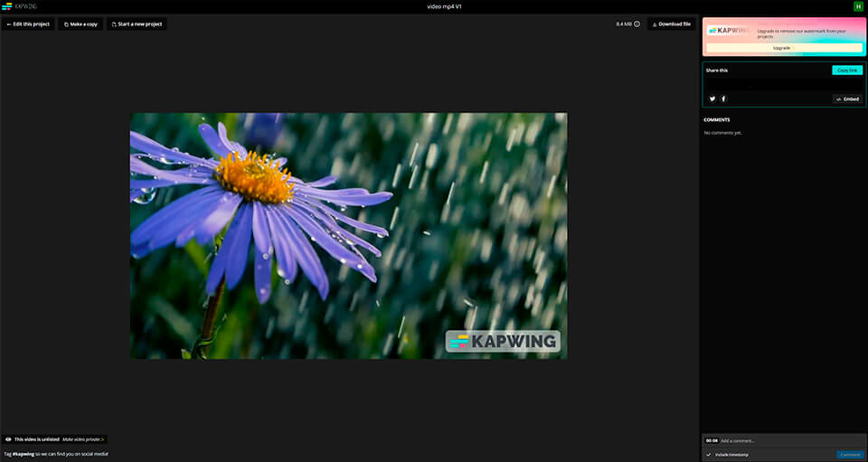The height and width of the screenshot is (462, 868).
Task: Click the eye icon beside unlisted status
Action: [x=8, y=439]
